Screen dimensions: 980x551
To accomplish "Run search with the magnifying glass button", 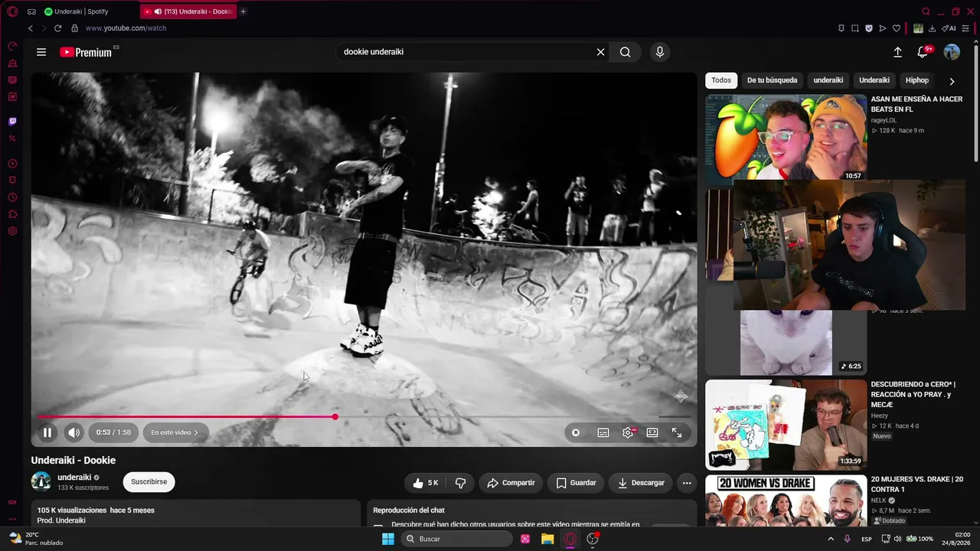I will point(626,52).
